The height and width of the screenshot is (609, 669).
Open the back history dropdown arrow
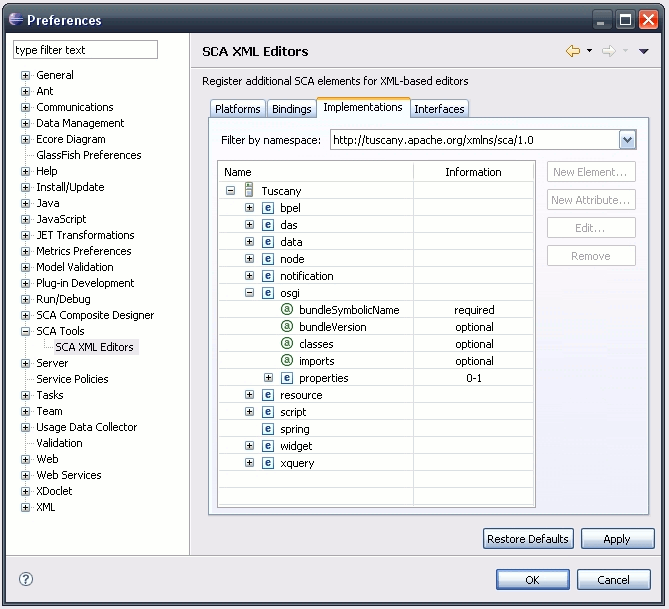[x=589, y=51]
